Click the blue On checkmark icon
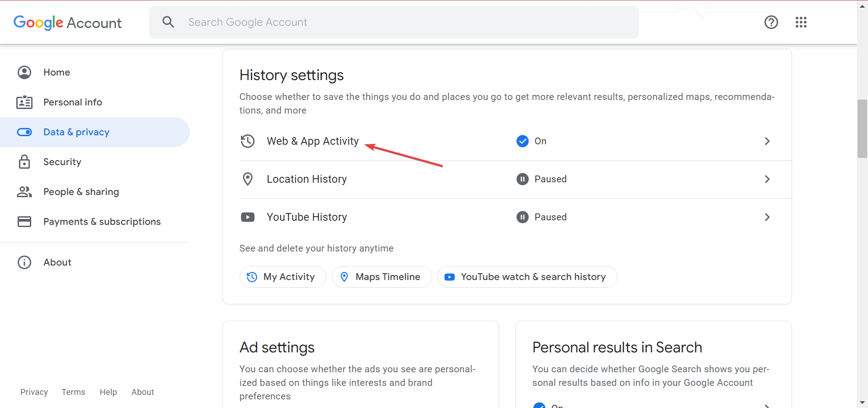 coord(523,141)
